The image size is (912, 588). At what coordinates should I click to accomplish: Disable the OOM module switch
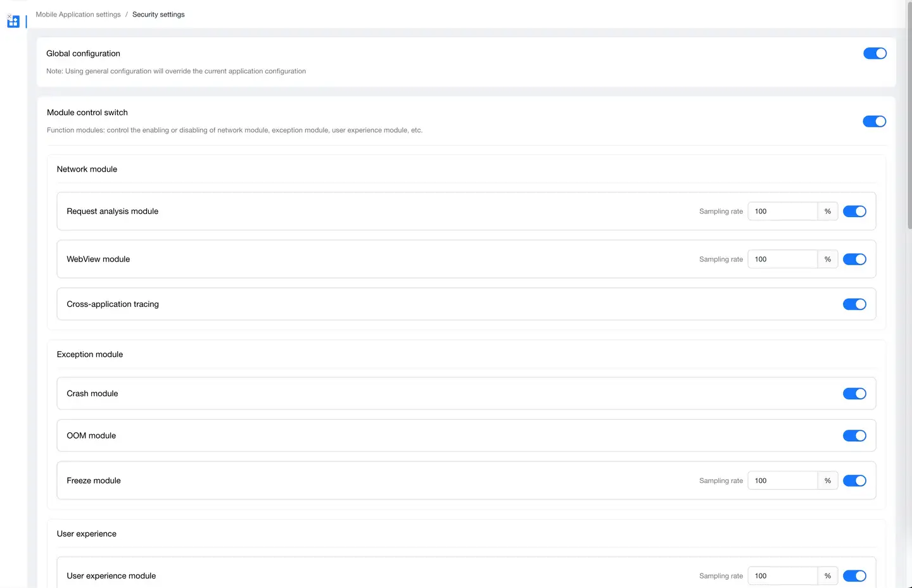coord(854,436)
